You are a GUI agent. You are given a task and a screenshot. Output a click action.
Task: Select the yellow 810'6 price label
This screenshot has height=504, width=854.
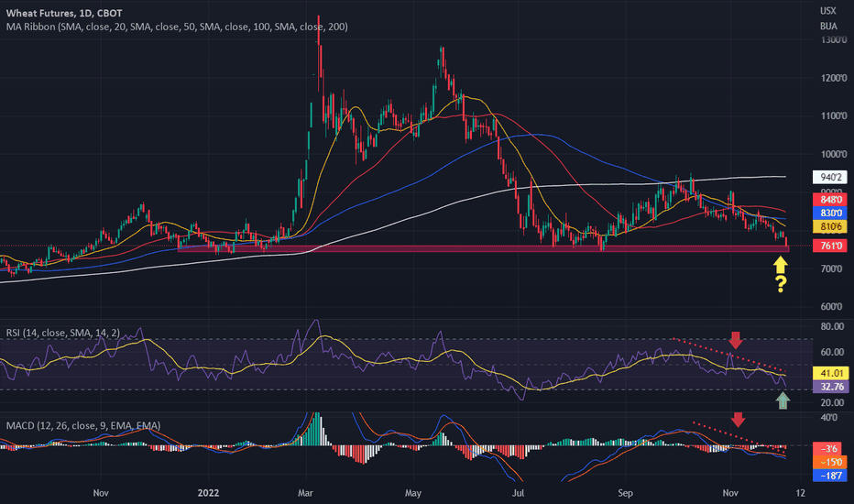point(830,226)
